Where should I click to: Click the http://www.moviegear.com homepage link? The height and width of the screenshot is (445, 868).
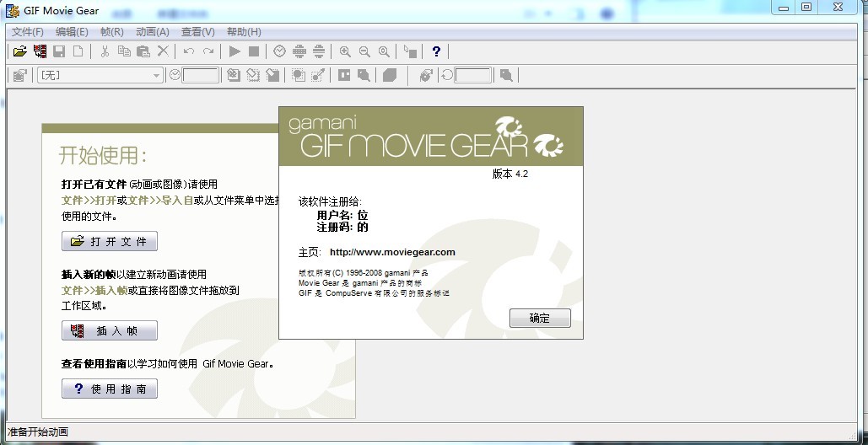tap(392, 252)
